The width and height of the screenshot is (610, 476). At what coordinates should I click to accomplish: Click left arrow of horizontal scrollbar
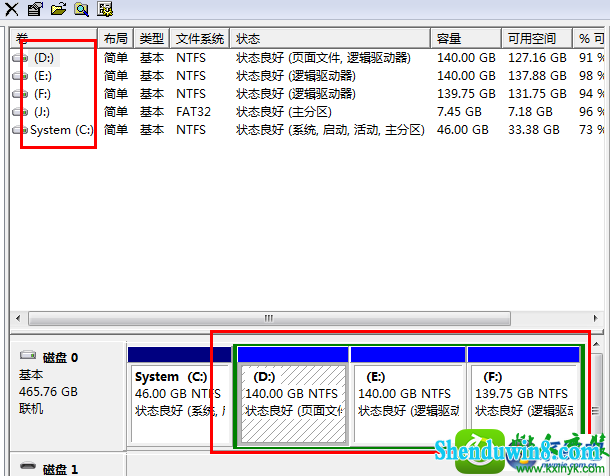(x=18, y=318)
